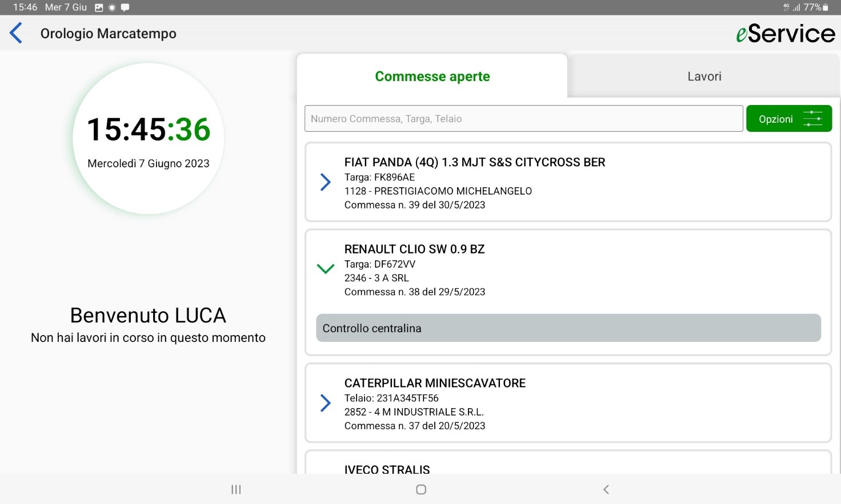Image resolution: width=841 pixels, height=504 pixels.
Task: Select Commessa n. 38 del 29/5/2023
Action: click(415, 292)
